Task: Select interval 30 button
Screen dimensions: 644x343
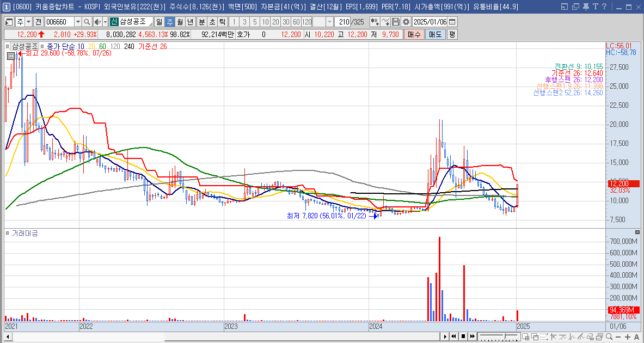Action: pyautogui.click(x=286, y=22)
